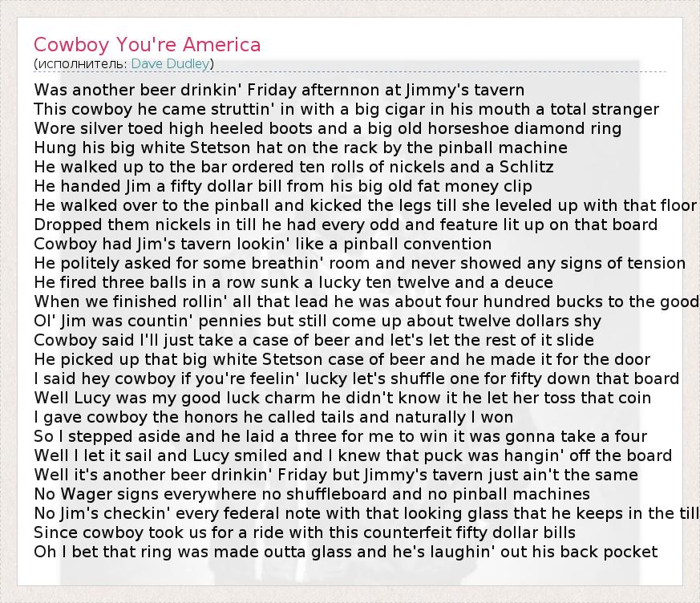Click the counterfeit fifty dollar bills line

[305, 532]
